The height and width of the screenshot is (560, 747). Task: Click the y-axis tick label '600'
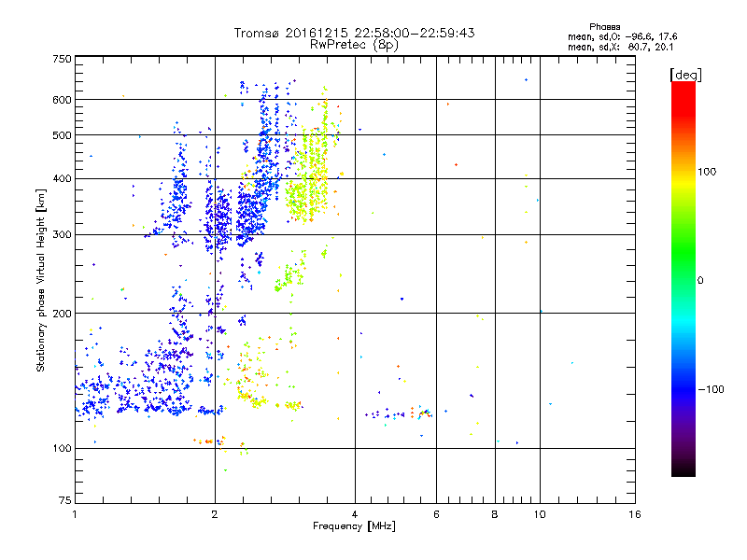[x=62, y=100]
